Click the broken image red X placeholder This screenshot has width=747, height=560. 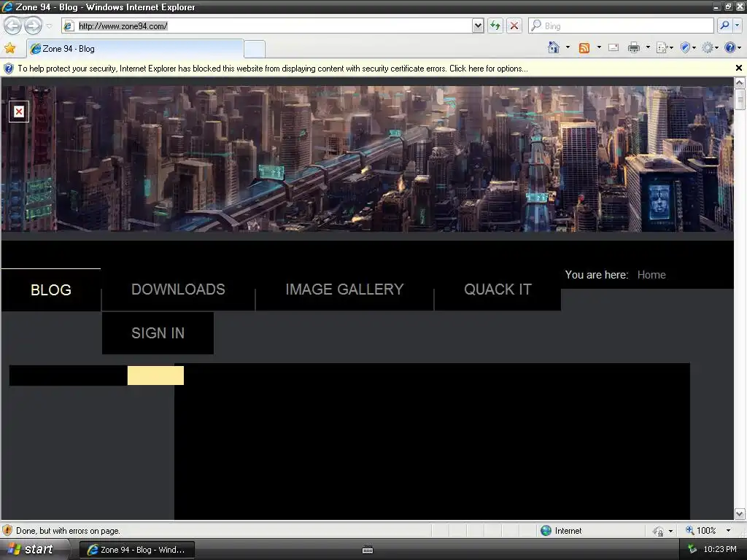click(x=18, y=112)
